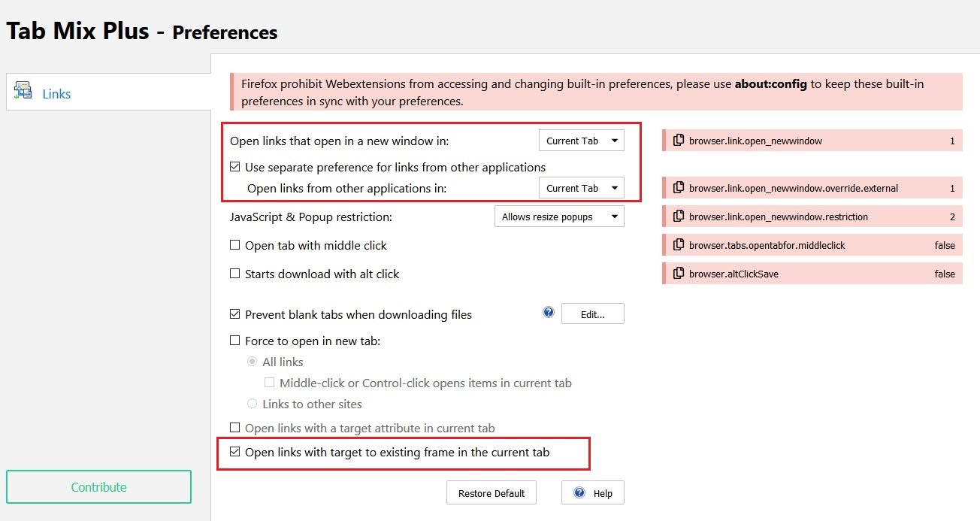Copy browser.altClickSave preference icon
This screenshot has height=521, width=980.
pyautogui.click(x=679, y=274)
